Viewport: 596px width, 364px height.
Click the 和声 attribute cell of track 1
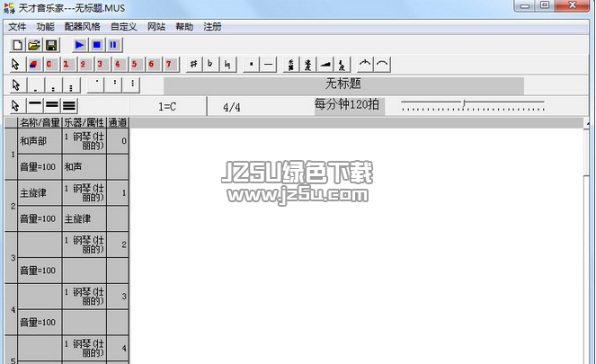[x=85, y=167]
